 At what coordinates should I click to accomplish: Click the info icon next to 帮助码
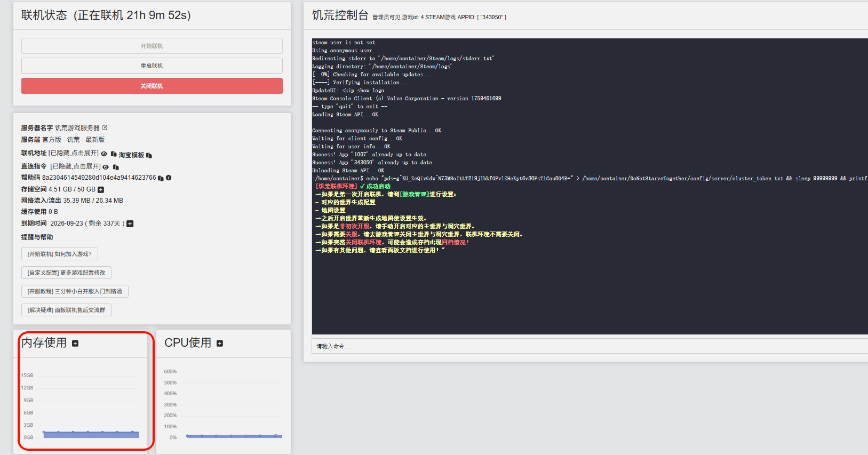click(169, 178)
